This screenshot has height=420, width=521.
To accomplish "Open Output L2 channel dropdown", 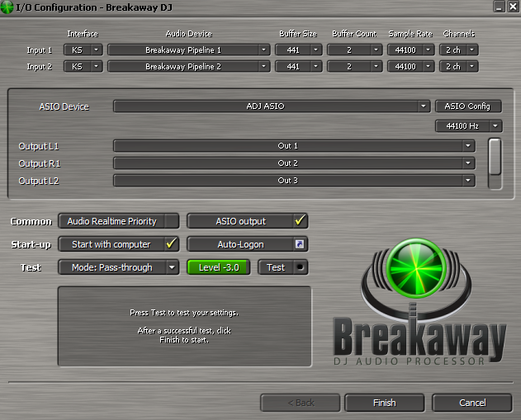I will [294, 181].
